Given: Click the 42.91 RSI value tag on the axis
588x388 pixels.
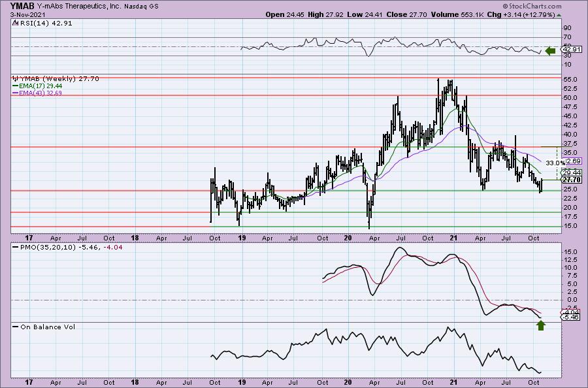Looking at the screenshot, I should click(x=572, y=50).
